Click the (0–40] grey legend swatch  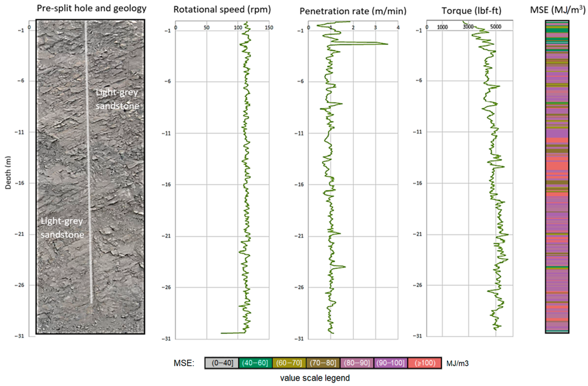pos(222,363)
